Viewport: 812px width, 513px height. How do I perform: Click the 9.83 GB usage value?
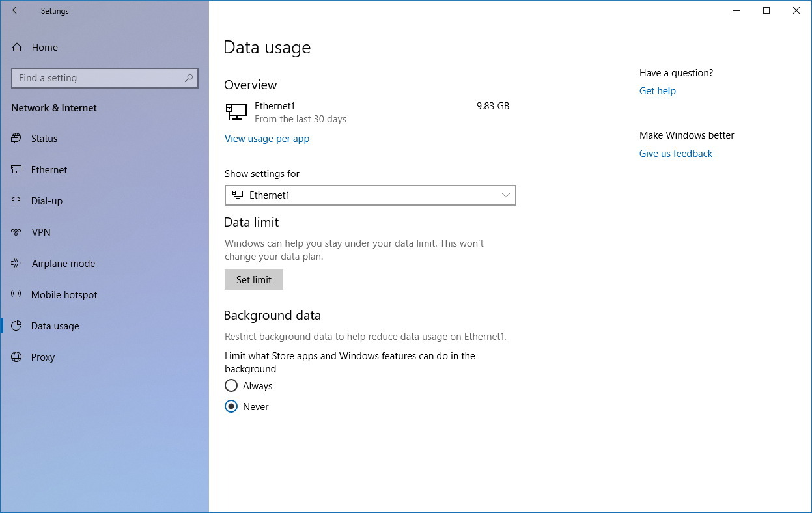(x=493, y=106)
